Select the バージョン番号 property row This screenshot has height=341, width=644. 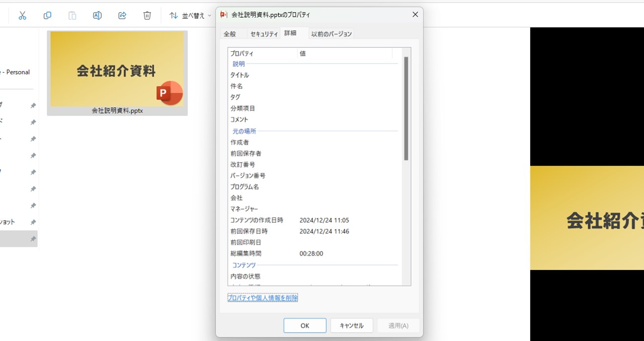315,175
